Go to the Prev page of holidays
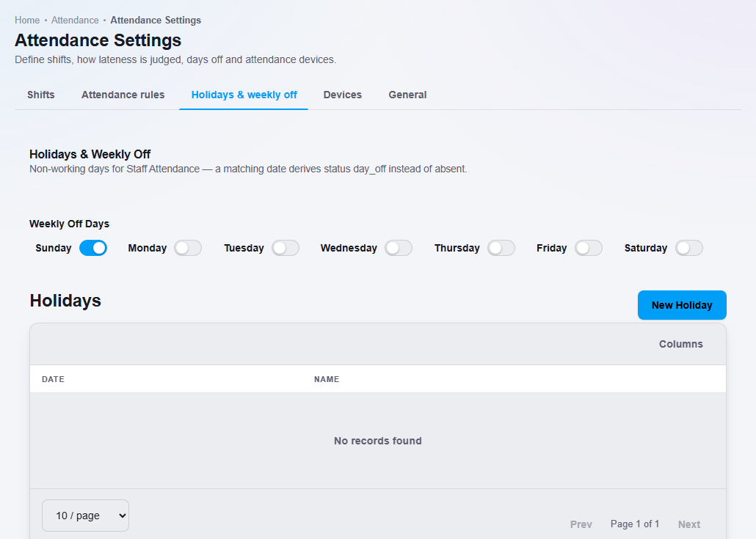Viewport: 756px width, 539px height. [581, 524]
